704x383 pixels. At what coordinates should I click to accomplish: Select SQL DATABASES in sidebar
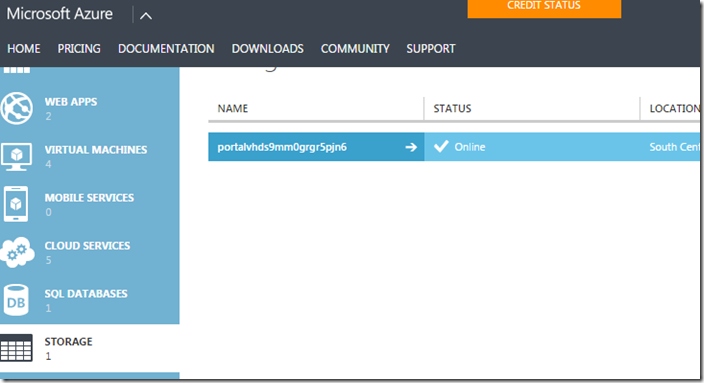(90, 300)
